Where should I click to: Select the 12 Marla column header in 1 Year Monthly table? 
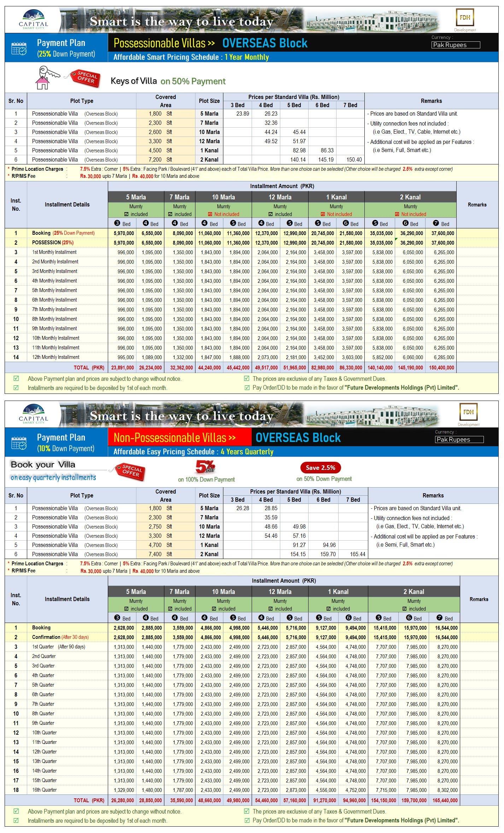(x=280, y=197)
